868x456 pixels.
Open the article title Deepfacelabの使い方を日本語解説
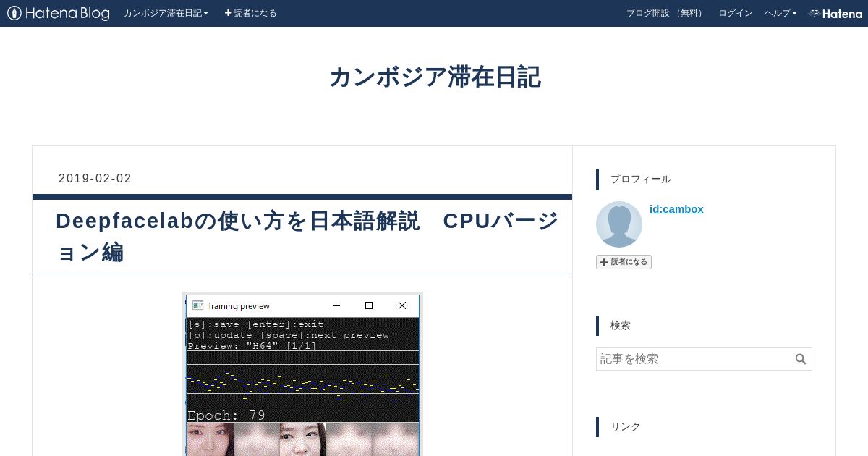tap(307, 236)
